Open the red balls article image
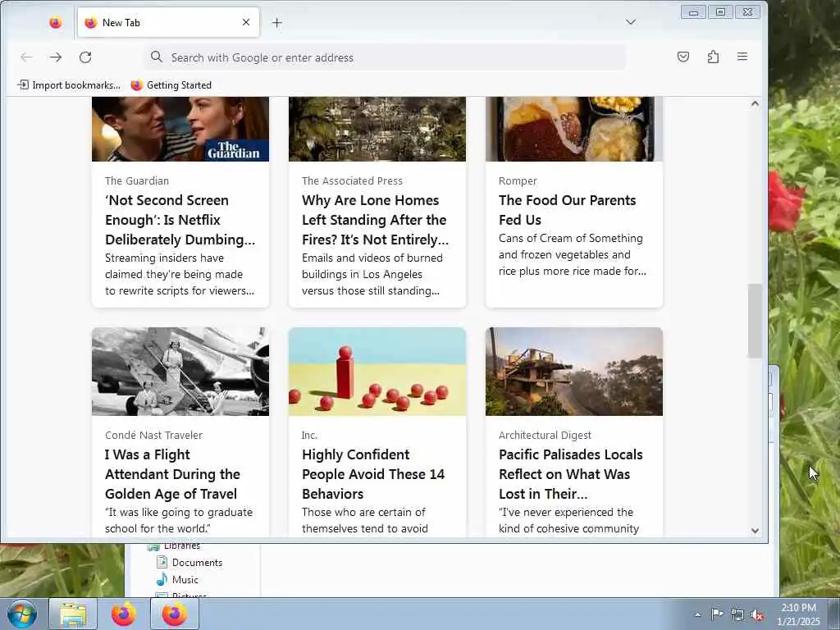The width and height of the screenshot is (840, 630). coord(377,372)
